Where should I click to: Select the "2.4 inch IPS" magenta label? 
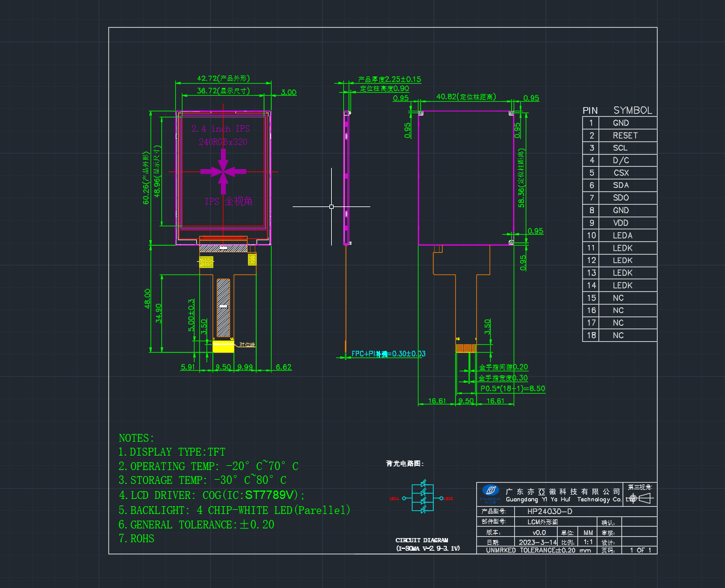(220, 129)
